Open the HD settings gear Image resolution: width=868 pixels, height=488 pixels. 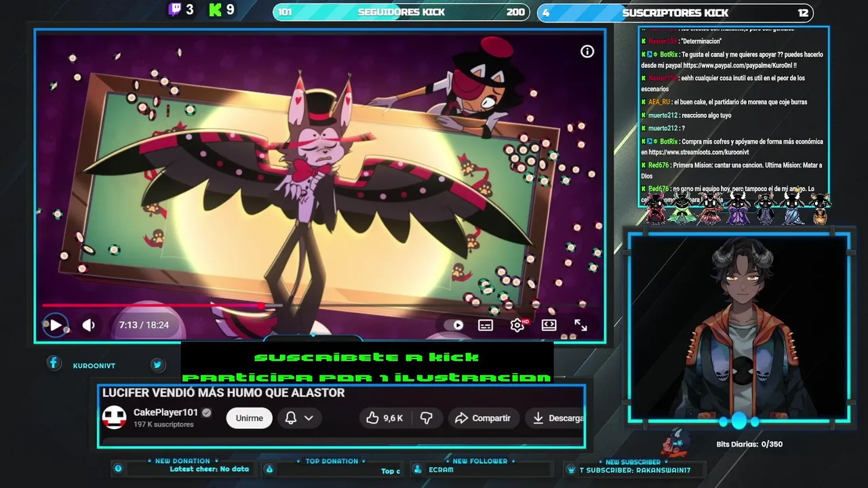click(x=518, y=325)
